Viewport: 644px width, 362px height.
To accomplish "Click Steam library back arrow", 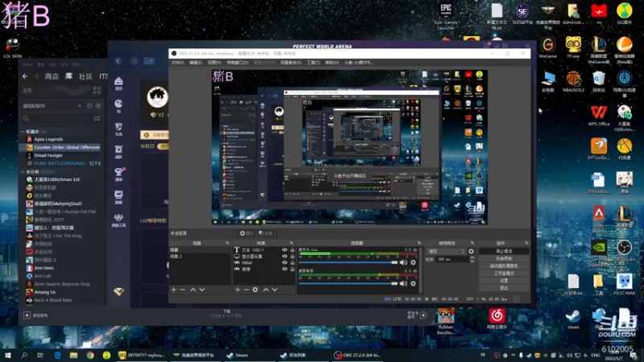I will click(25, 76).
